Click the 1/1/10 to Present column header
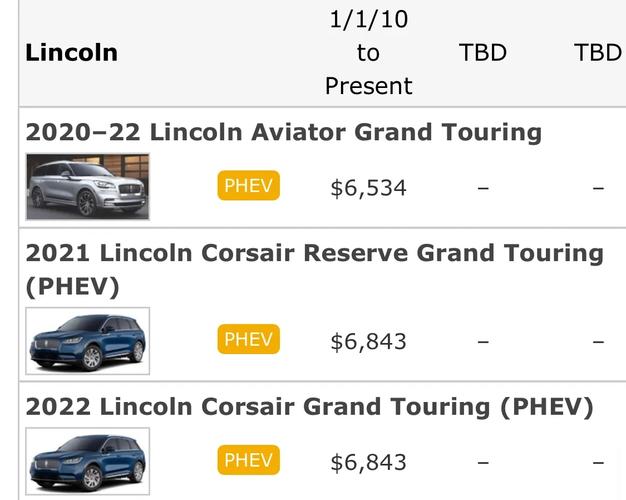This screenshot has height=500, width=626. (368, 52)
